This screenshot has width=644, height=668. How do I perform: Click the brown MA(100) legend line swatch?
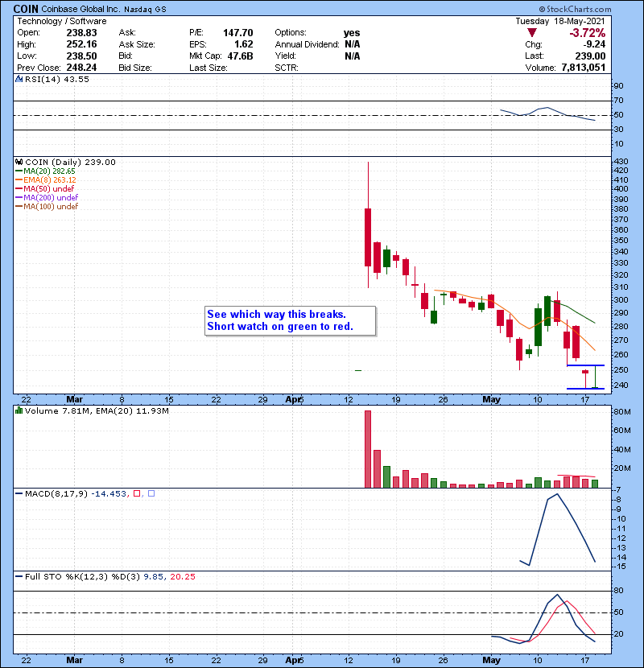point(19,207)
